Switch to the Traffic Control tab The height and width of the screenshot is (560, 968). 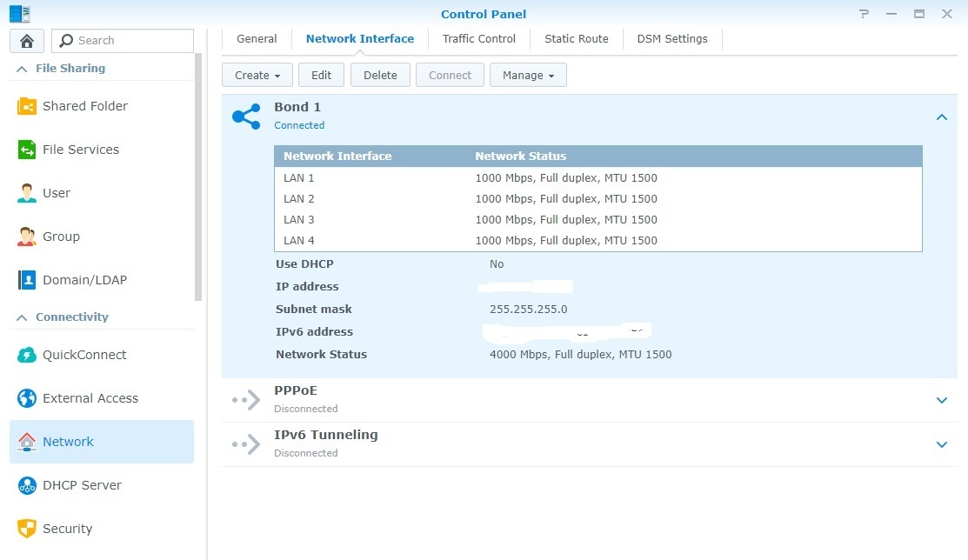click(478, 38)
